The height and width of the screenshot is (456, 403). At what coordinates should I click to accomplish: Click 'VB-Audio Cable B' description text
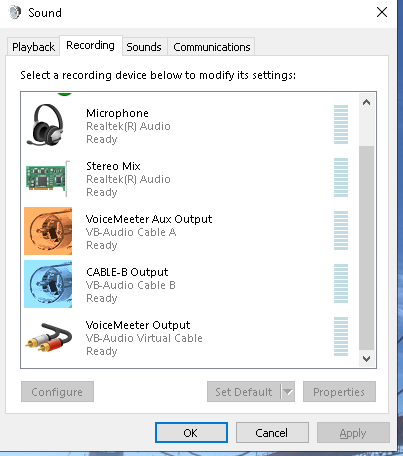[x=131, y=285]
